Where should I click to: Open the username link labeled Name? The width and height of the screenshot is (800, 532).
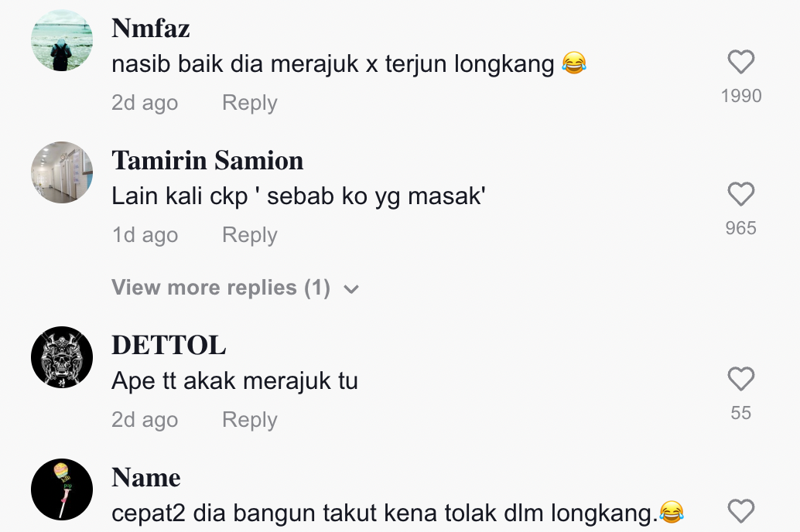pos(146,478)
